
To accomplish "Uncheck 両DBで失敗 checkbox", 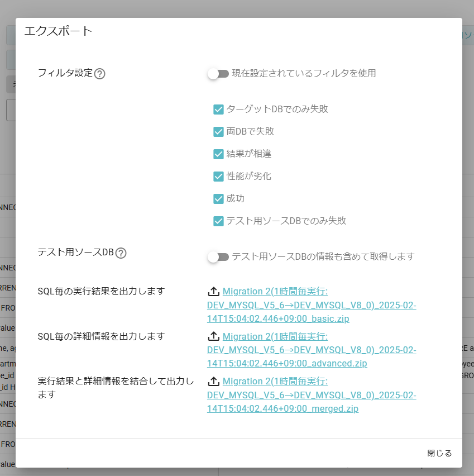I will tap(218, 132).
